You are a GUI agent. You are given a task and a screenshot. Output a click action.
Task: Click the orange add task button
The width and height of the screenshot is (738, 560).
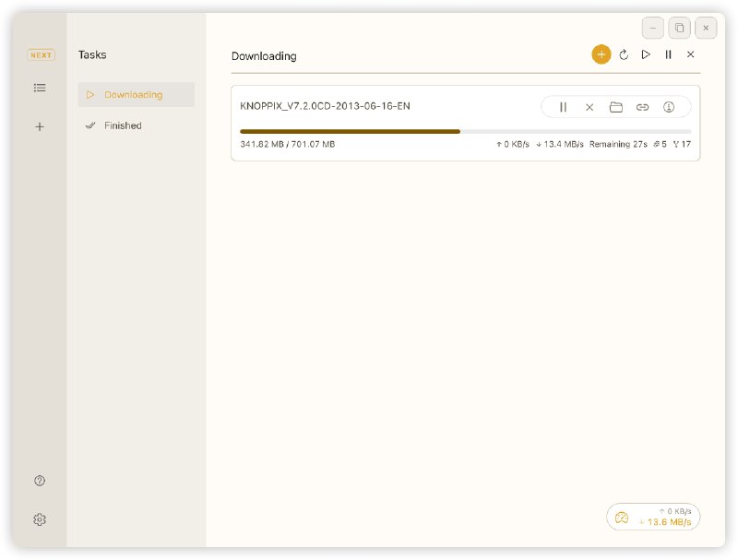click(x=601, y=54)
